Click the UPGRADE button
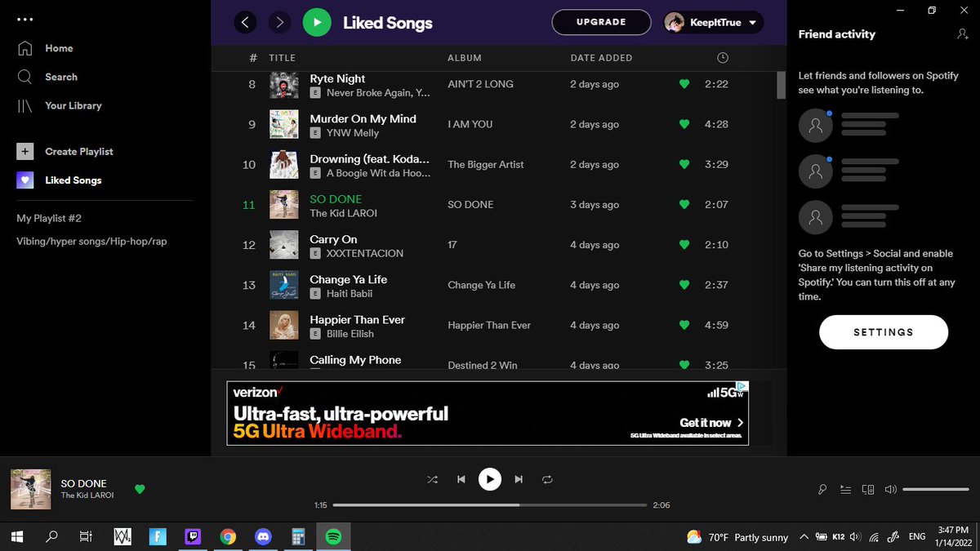980x551 pixels. click(x=601, y=22)
